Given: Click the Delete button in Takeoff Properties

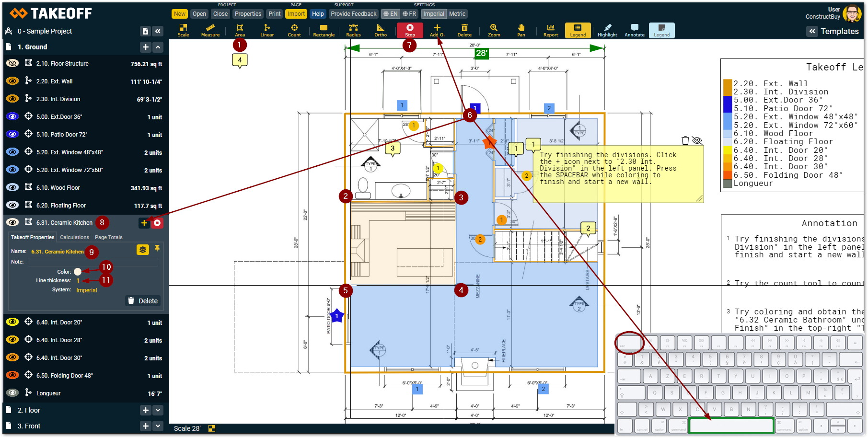Looking at the screenshot, I should (143, 301).
